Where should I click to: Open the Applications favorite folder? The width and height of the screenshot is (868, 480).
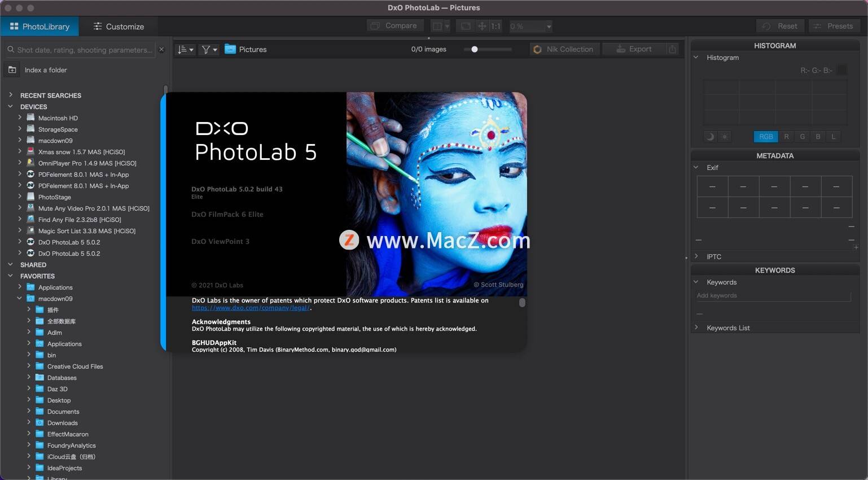point(55,287)
